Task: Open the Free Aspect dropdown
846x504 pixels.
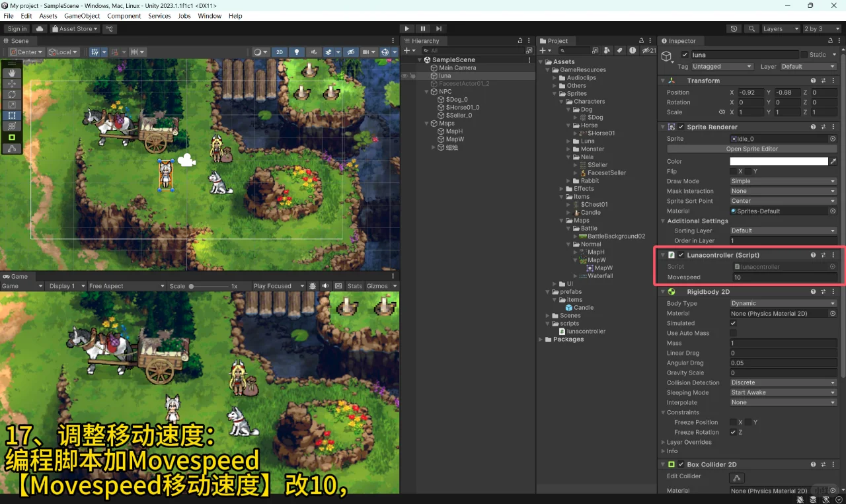Action: click(x=126, y=286)
